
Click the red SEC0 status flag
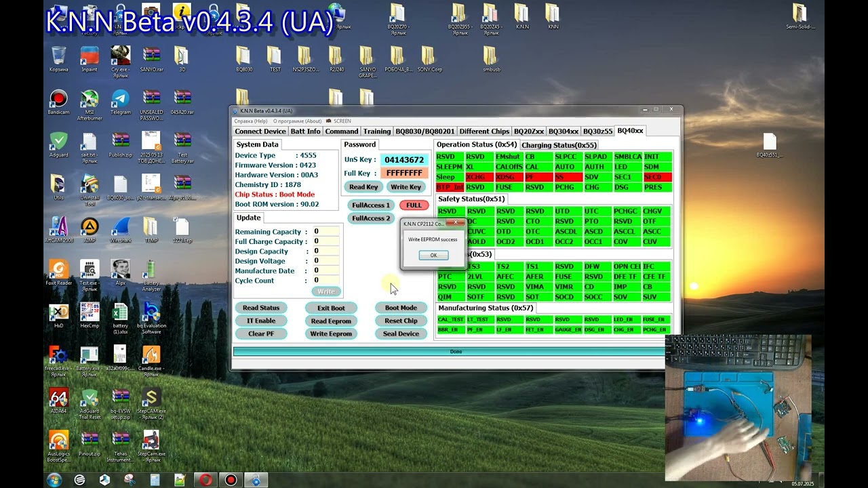[657, 177]
